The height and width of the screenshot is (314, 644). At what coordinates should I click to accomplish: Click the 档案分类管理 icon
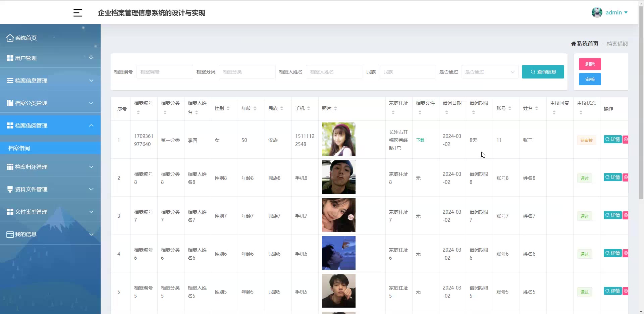(x=10, y=103)
